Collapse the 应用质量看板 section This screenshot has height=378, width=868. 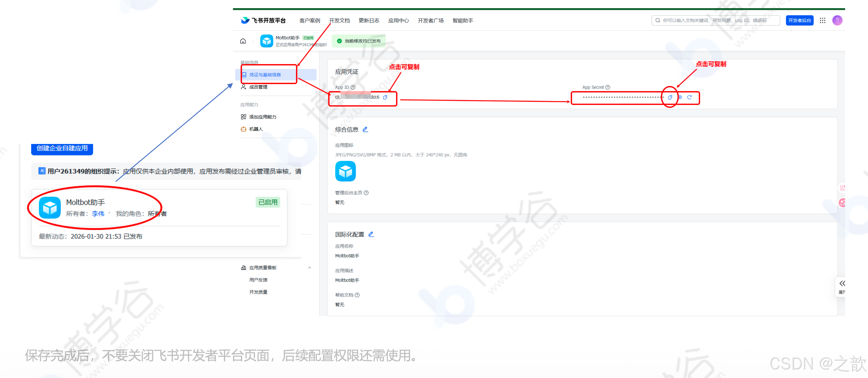point(309,267)
